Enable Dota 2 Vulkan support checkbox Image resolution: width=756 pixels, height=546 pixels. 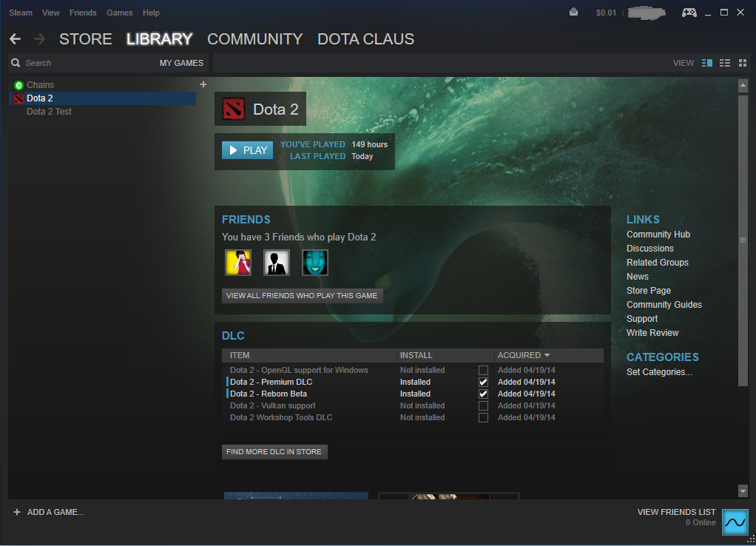coord(483,405)
